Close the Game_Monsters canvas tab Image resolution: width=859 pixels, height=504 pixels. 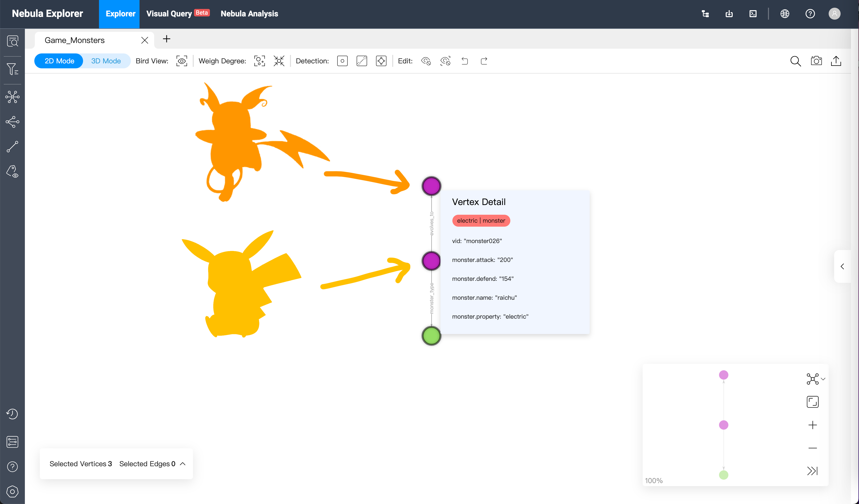144,40
